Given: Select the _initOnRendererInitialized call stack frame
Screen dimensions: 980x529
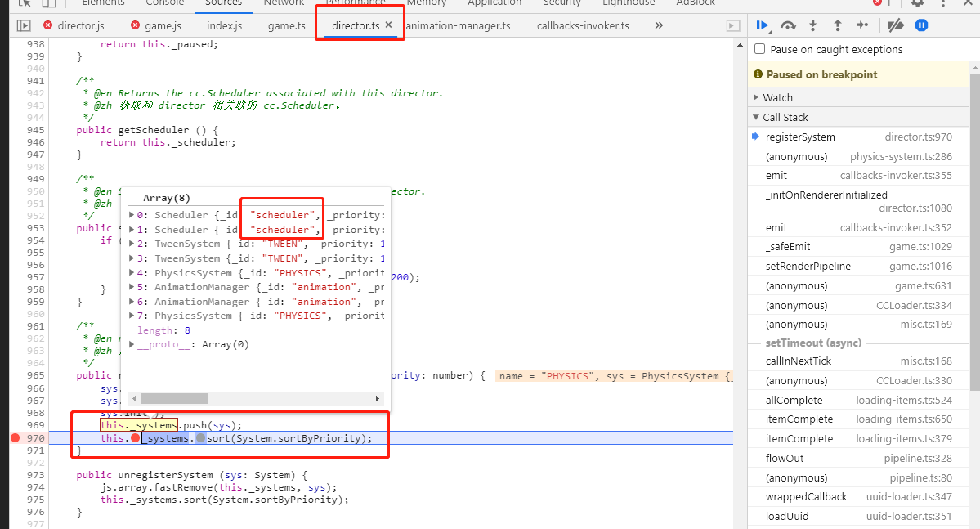Looking at the screenshot, I should tap(859, 201).
